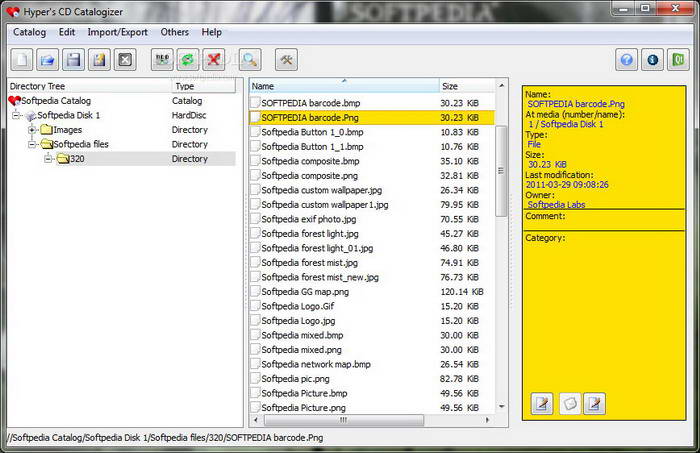Select file Softpedia composite.png
The image size is (700, 453).
tap(309, 175)
